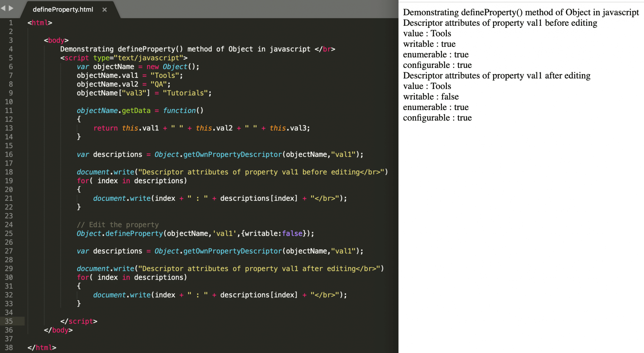Click the comment '// Edit the property'

[x=118, y=224]
